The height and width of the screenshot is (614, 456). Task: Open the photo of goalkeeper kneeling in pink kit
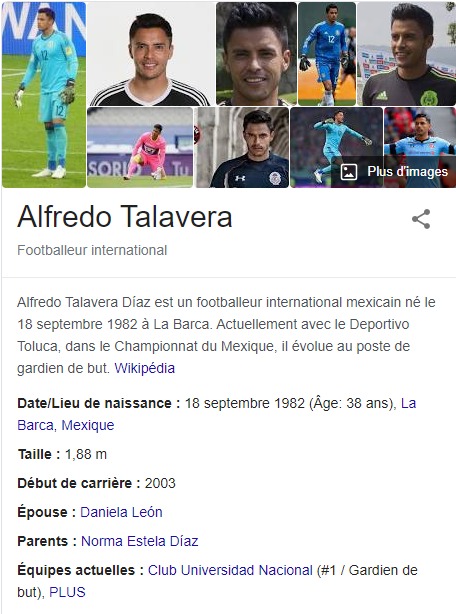(140, 148)
